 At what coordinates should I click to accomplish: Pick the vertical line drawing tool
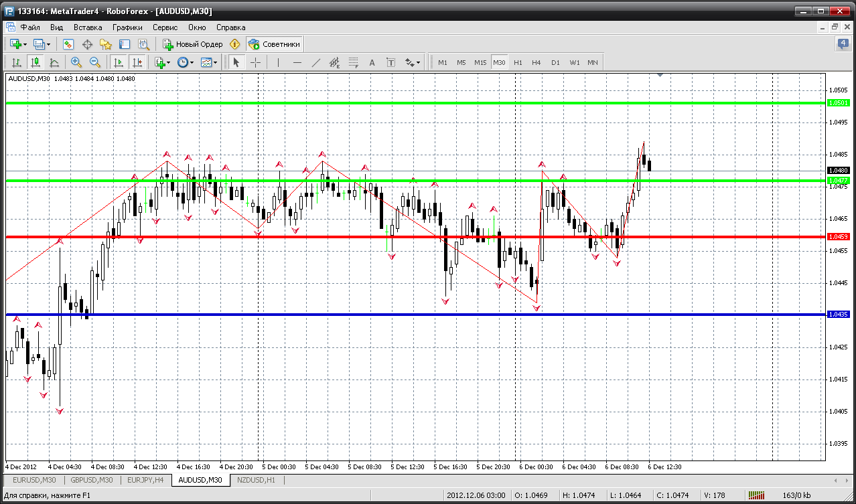click(278, 62)
